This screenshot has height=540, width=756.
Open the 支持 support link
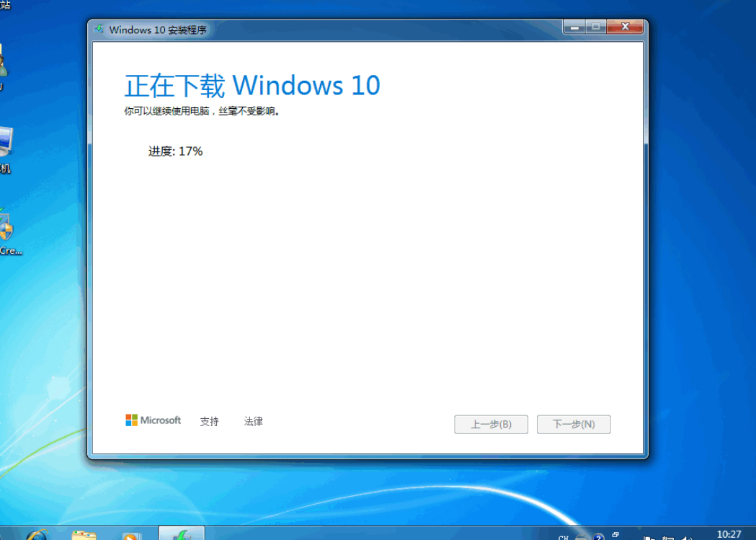tap(209, 421)
